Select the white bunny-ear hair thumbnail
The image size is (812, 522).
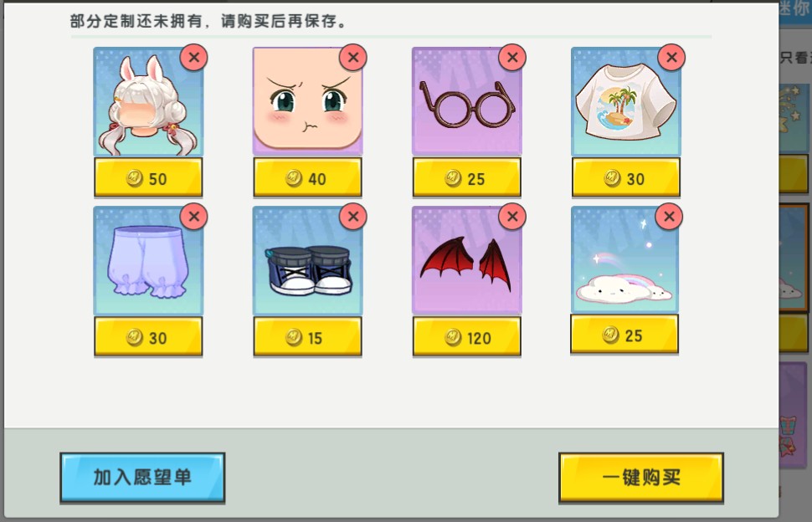[x=148, y=101]
